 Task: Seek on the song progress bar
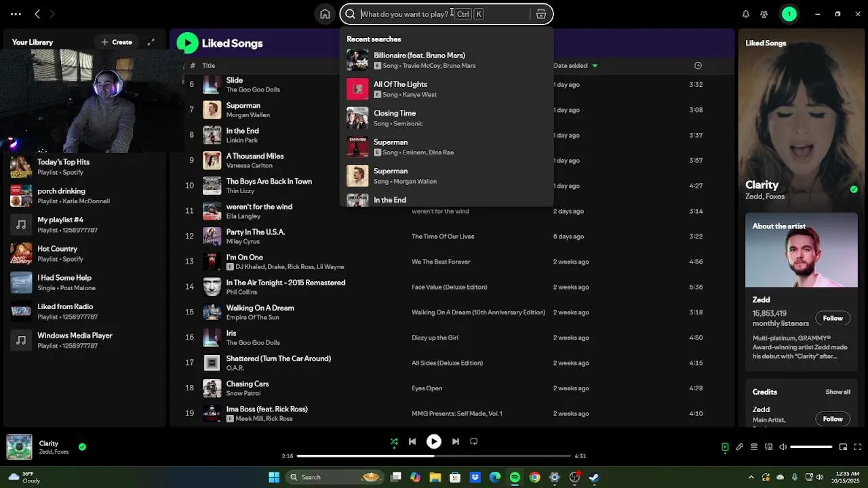tap(434, 456)
